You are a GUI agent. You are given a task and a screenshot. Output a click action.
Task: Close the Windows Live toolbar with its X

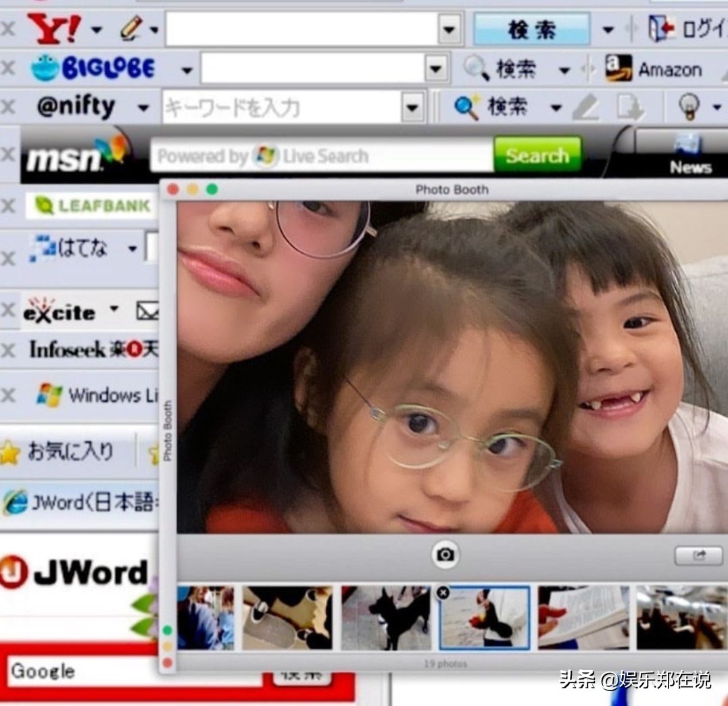8,395
